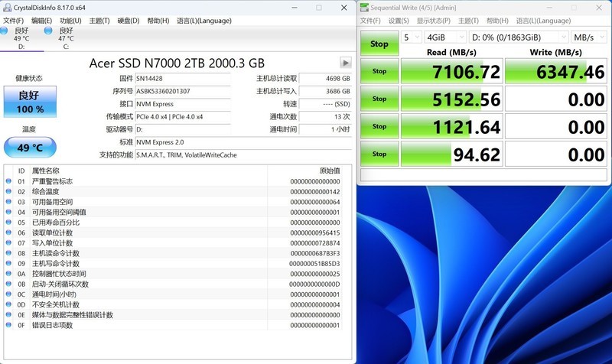
Task: Click the 94.62 read speed progress bar
Action: coord(451,154)
